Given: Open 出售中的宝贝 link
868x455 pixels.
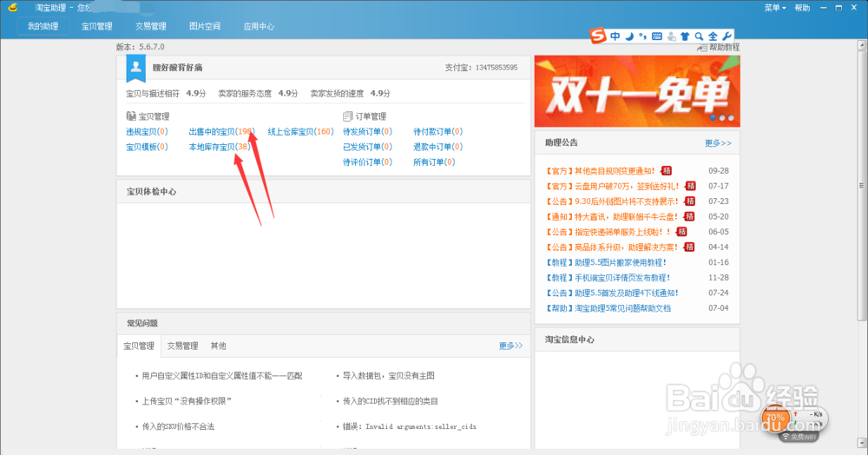Looking at the screenshot, I should point(222,132).
